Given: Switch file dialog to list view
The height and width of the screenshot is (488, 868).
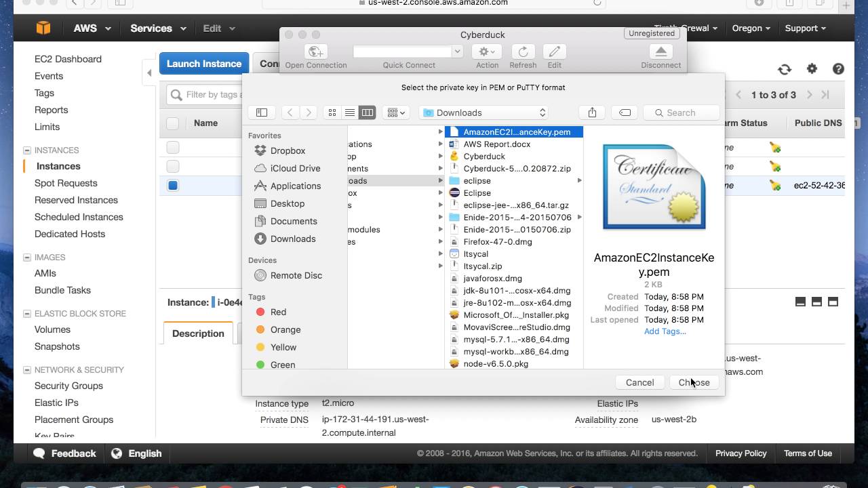Looking at the screenshot, I should coord(350,113).
